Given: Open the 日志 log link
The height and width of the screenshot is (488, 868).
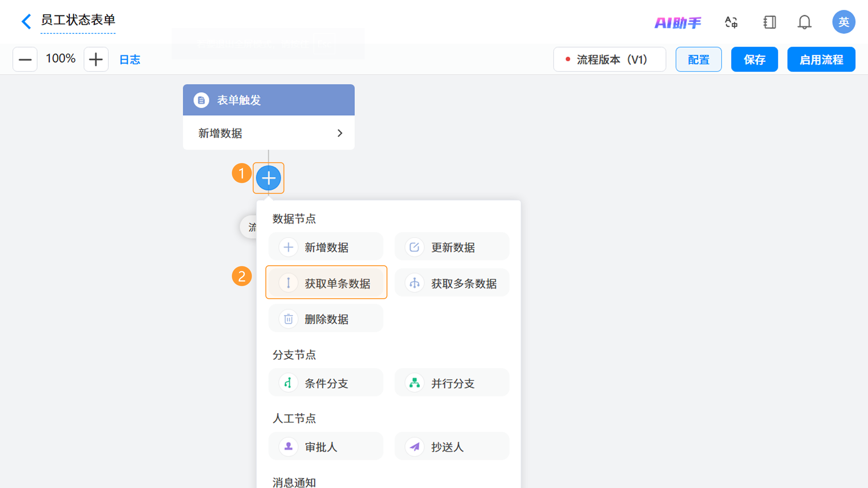Looking at the screenshot, I should point(130,60).
